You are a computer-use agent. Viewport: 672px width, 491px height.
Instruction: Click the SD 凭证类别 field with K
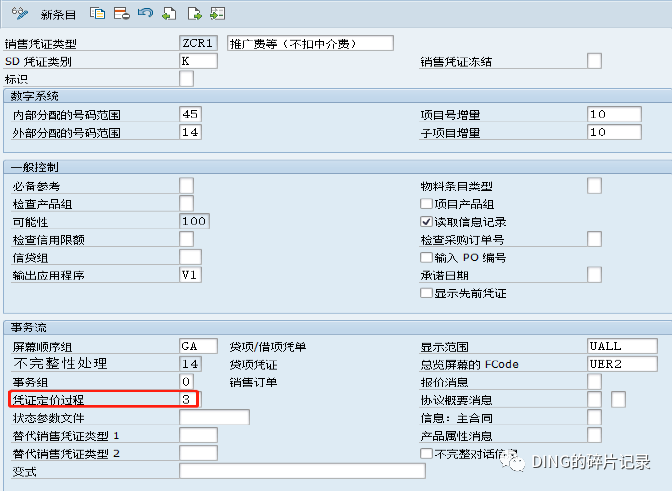(198, 61)
